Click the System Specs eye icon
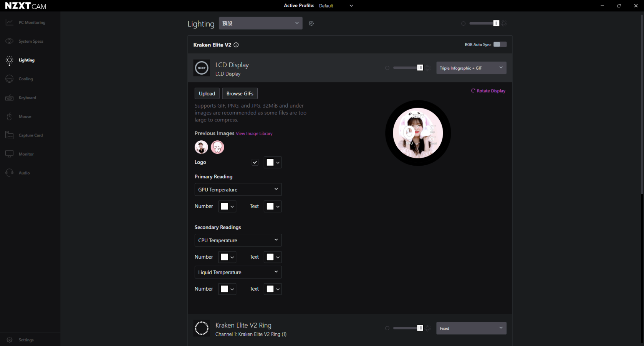 tap(10, 41)
